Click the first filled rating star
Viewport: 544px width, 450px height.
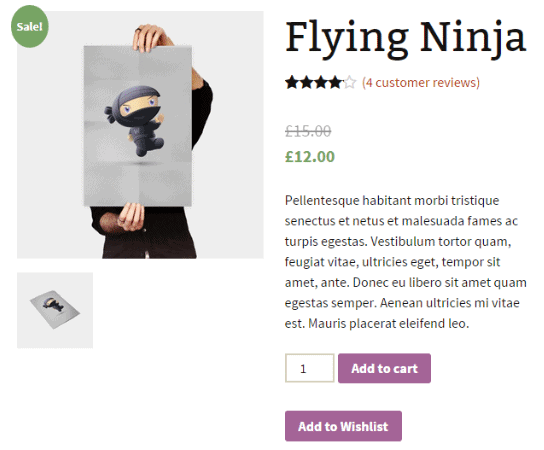(292, 83)
